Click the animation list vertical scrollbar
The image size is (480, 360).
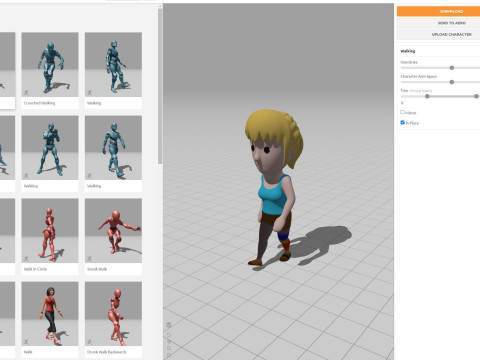coord(160,86)
